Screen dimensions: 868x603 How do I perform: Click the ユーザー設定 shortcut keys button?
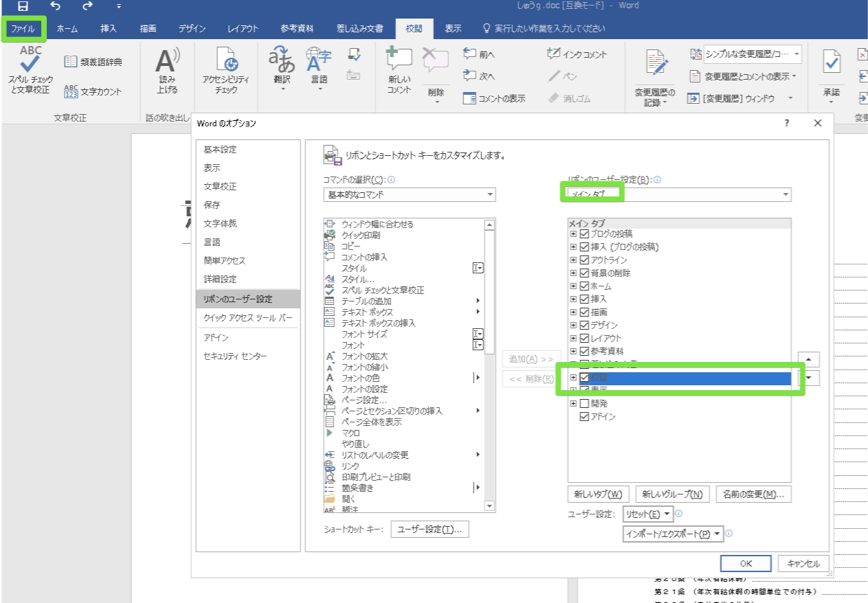[x=430, y=530]
